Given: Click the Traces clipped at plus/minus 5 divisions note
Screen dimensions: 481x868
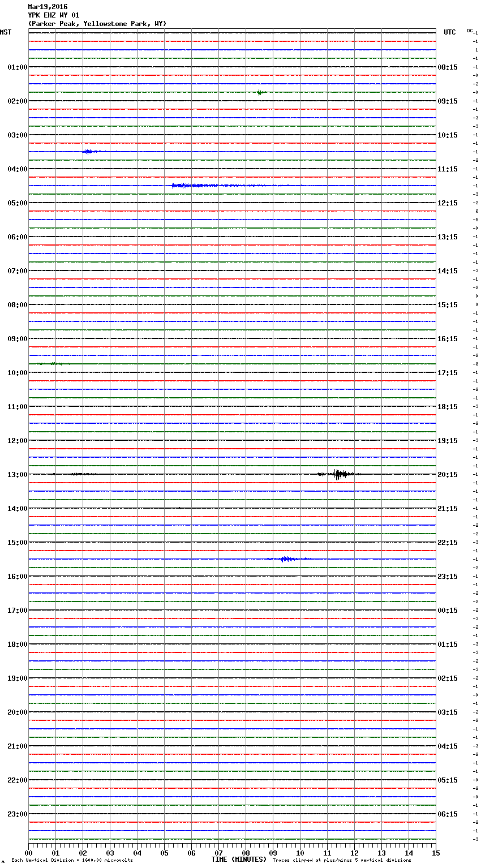Looking at the screenshot, I should [342, 861].
